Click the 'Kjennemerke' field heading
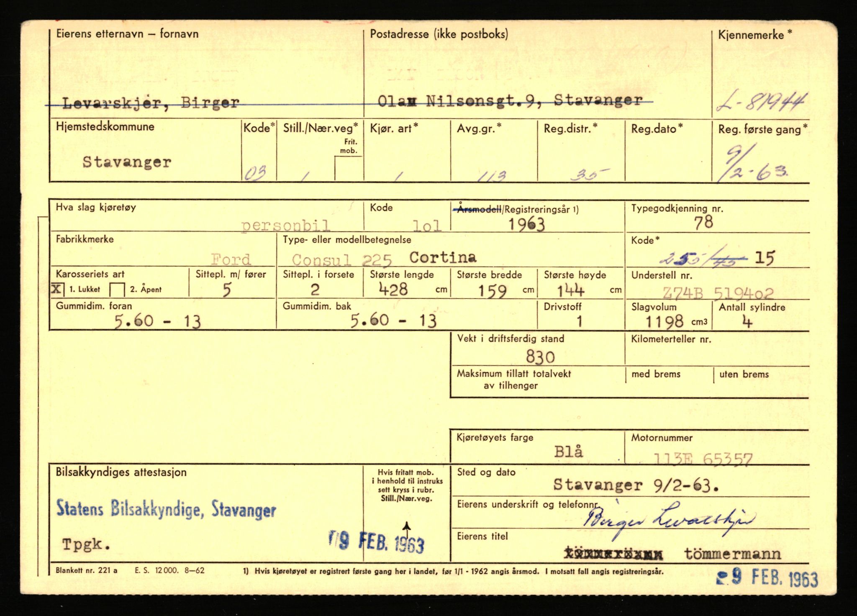Screen dimensions: 857x616 click(754, 35)
